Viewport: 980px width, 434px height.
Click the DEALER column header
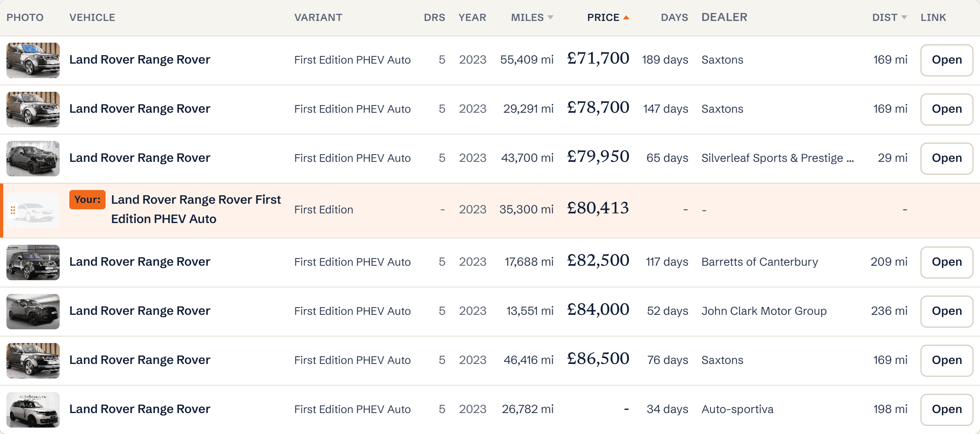point(724,17)
